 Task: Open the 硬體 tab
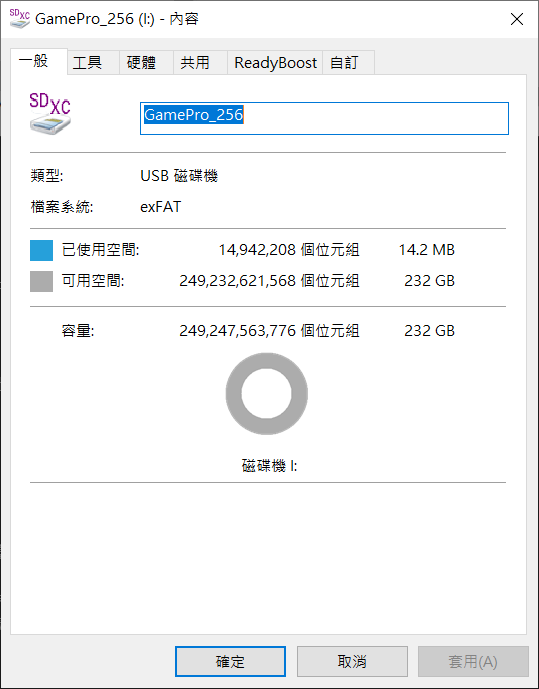pyautogui.click(x=146, y=62)
